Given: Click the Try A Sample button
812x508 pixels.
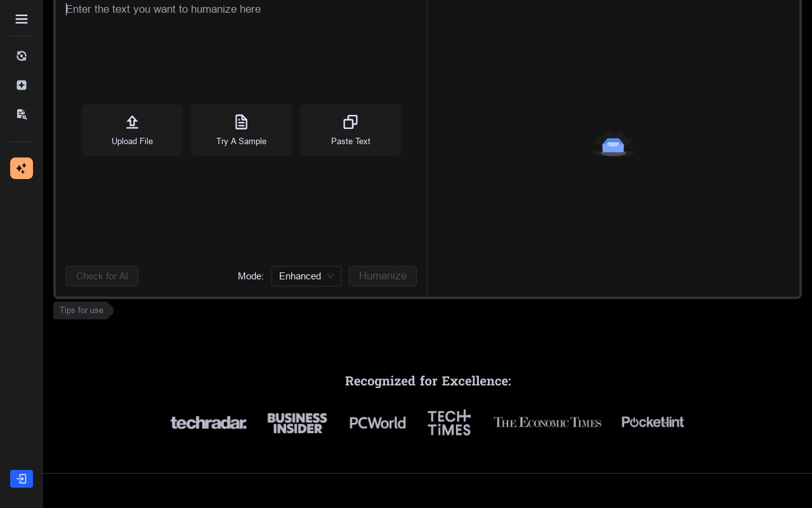Looking at the screenshot, I should coord(241,130).
